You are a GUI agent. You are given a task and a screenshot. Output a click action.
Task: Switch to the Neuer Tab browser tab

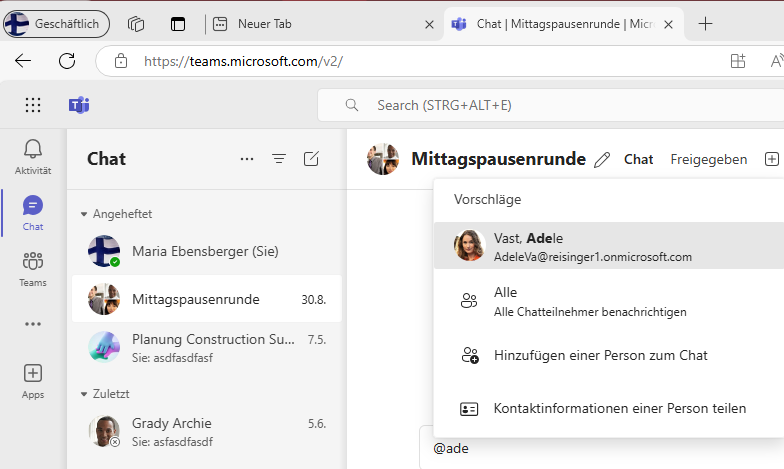322,24
